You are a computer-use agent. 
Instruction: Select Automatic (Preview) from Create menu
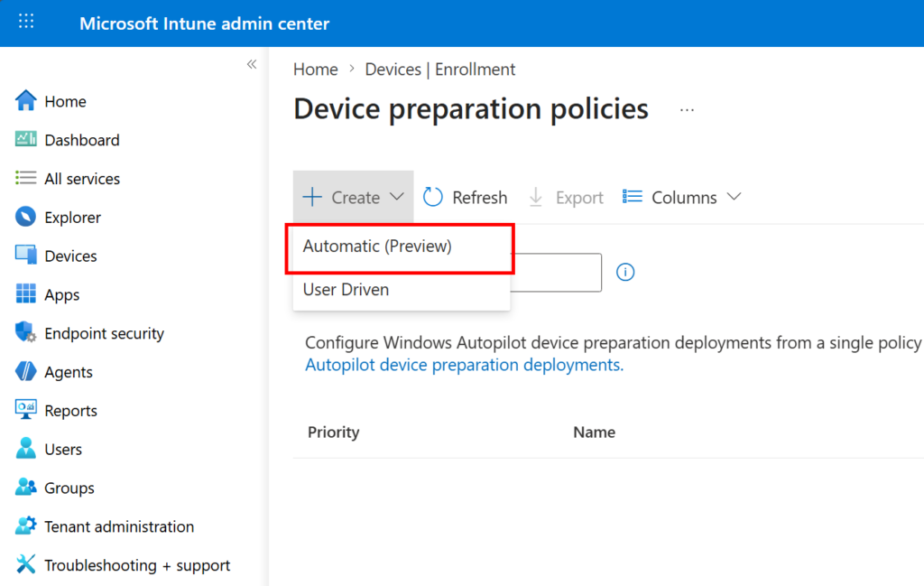[x=377, y=246]
